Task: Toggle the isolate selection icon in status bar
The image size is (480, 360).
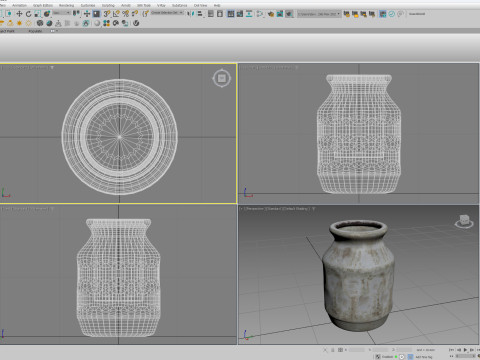Action: click(325, 350)
